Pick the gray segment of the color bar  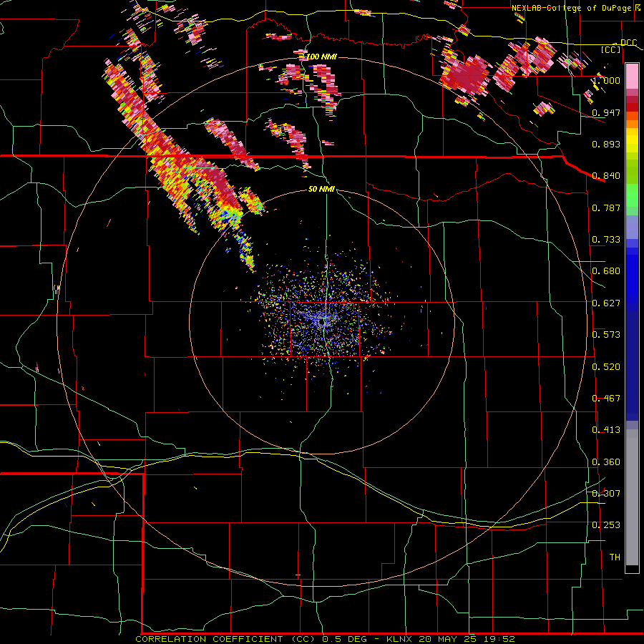point(632,497)
